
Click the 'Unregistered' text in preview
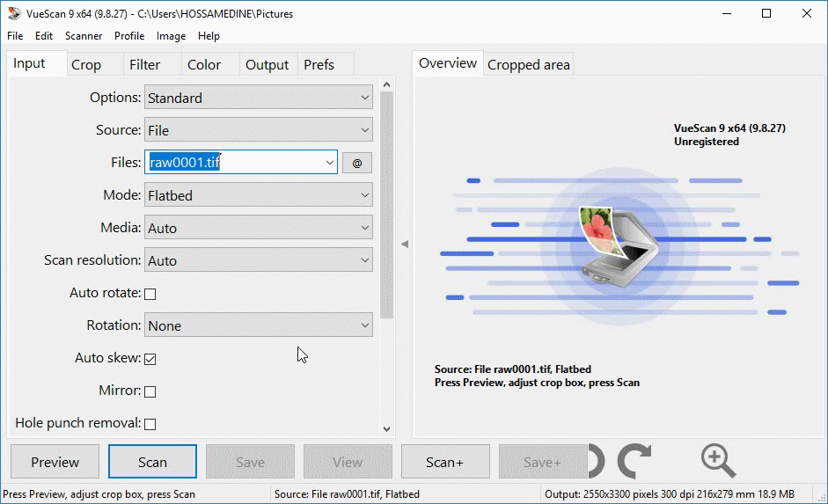tap(706, 142)
